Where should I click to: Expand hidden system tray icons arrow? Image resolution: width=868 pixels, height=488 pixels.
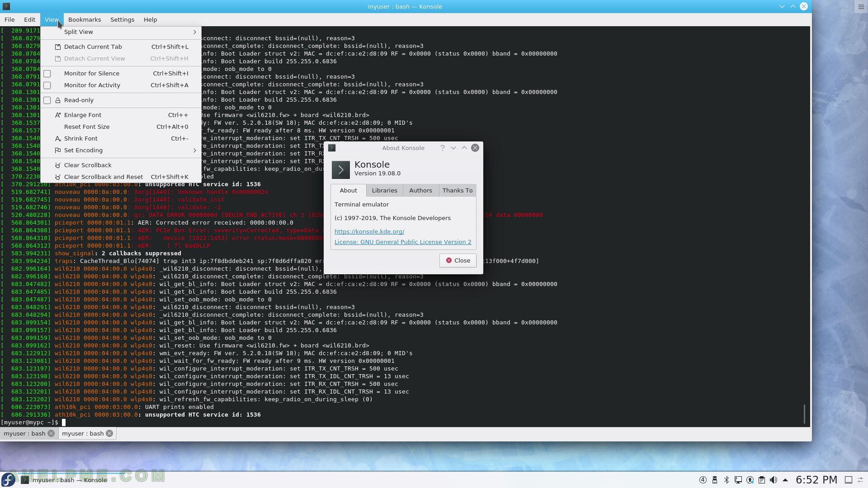click(785, 480)
